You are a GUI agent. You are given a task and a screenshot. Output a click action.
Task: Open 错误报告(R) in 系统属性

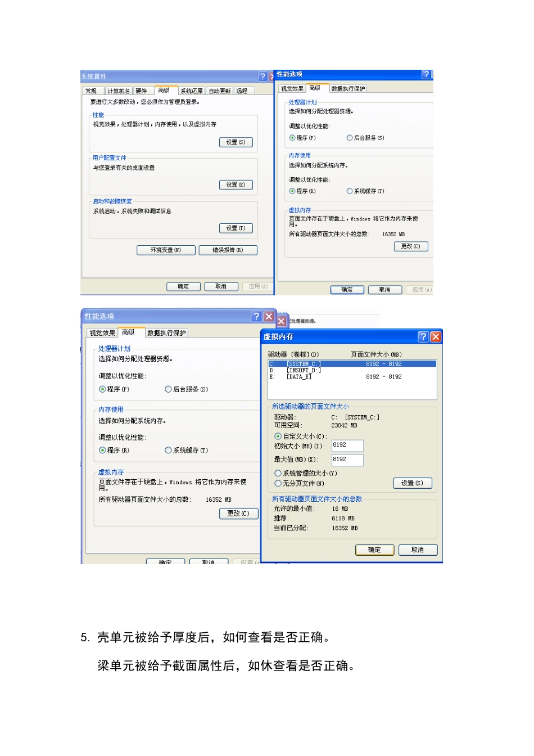[x=228, y=250]
